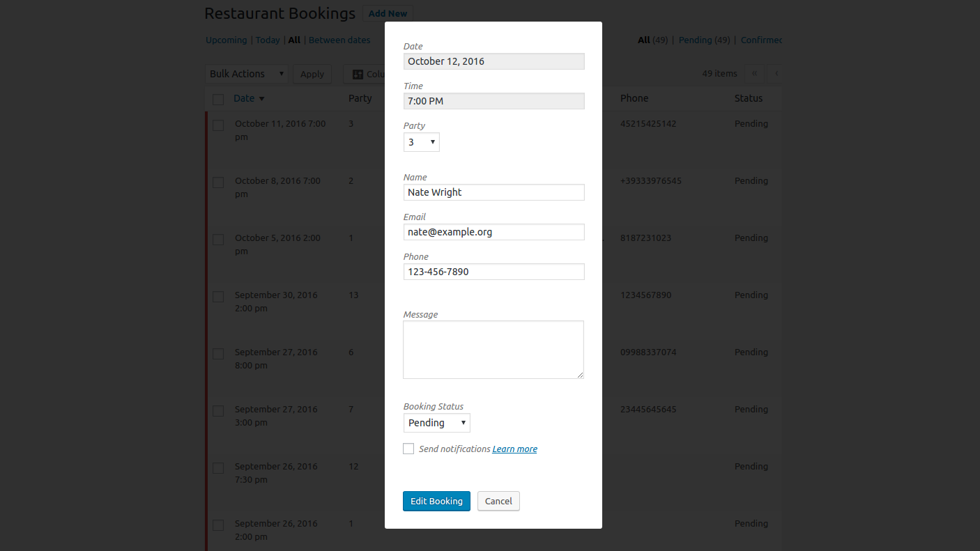The image size is (980, 551).
Task: Click the Confirmed status filter link
Action: click(x=761, y=40)
